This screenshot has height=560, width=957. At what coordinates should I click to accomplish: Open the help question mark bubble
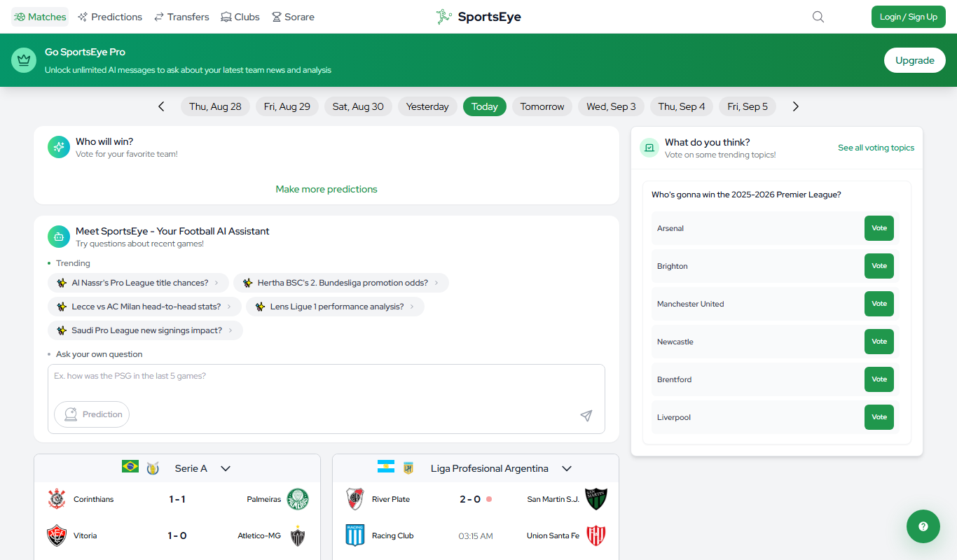coord(923,526)
